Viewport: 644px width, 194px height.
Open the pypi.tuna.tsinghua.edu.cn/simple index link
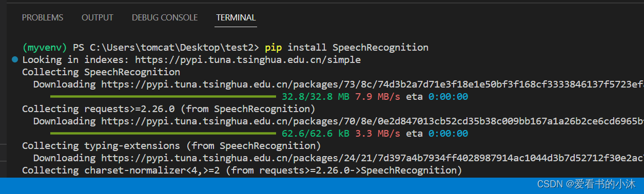pos(248,60)
